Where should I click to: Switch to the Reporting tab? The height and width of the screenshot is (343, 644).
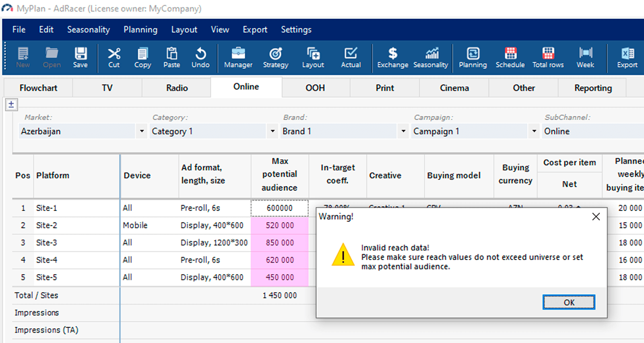[x=593, y=88]
